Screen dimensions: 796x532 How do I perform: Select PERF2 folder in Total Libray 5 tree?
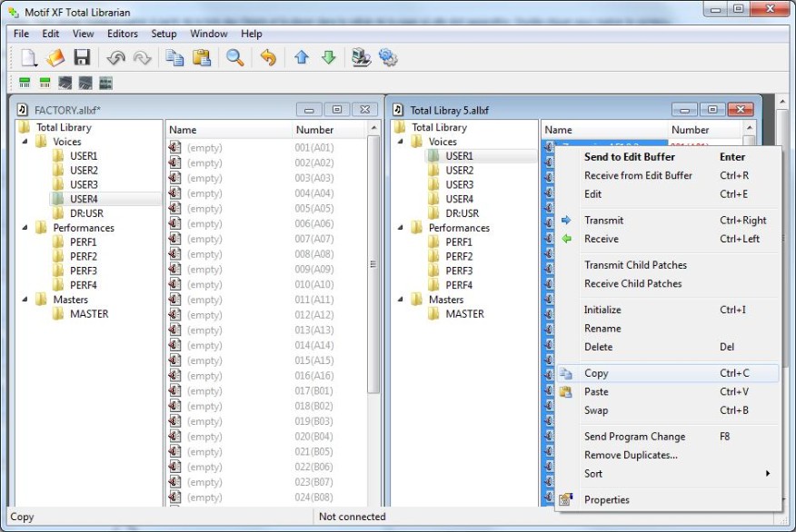click(x=459, y=256)
